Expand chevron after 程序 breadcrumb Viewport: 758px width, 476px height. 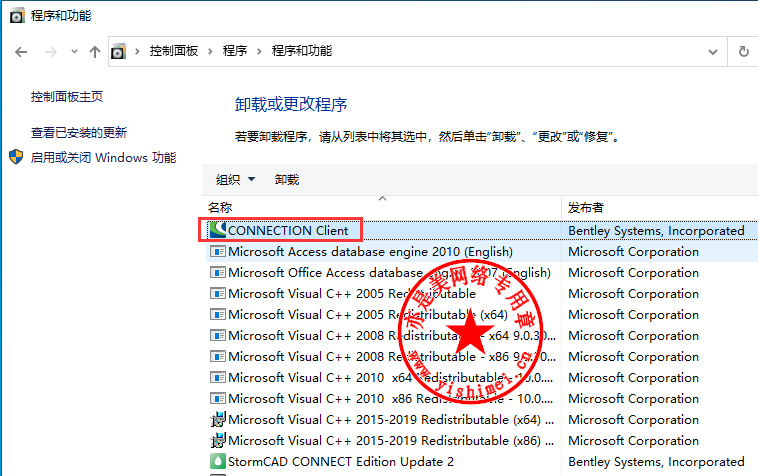(260, 51)
